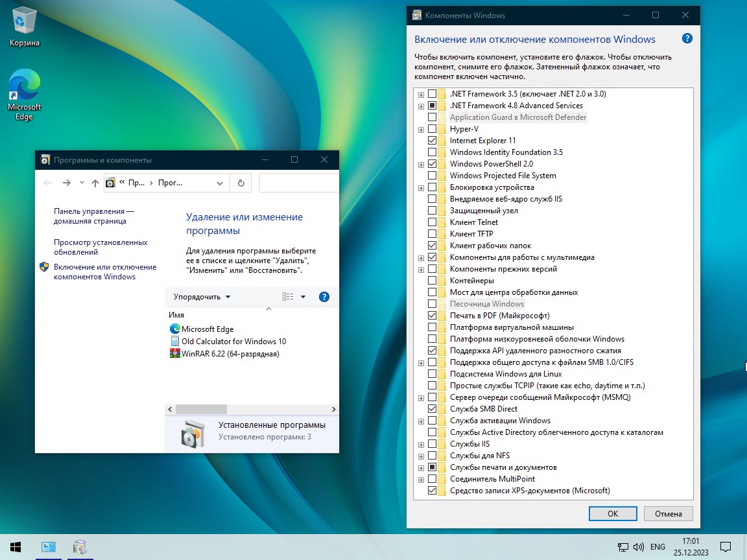Enable the Hyper-V checkbox

click(x=432, y=129)
